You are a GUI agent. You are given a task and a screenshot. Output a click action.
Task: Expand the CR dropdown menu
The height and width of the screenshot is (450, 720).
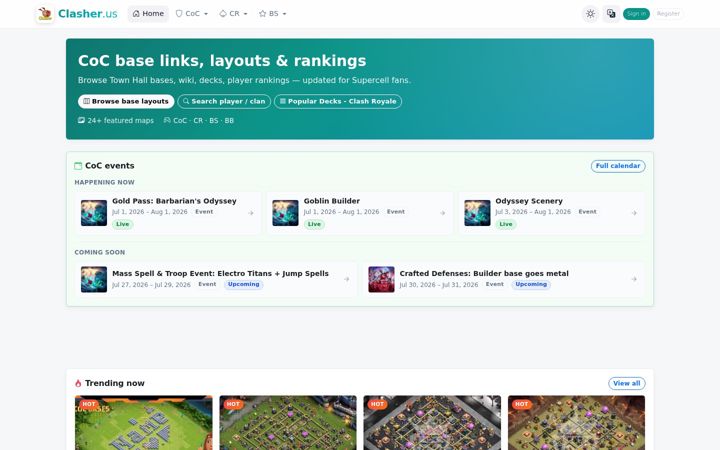[x=233, y=14]
